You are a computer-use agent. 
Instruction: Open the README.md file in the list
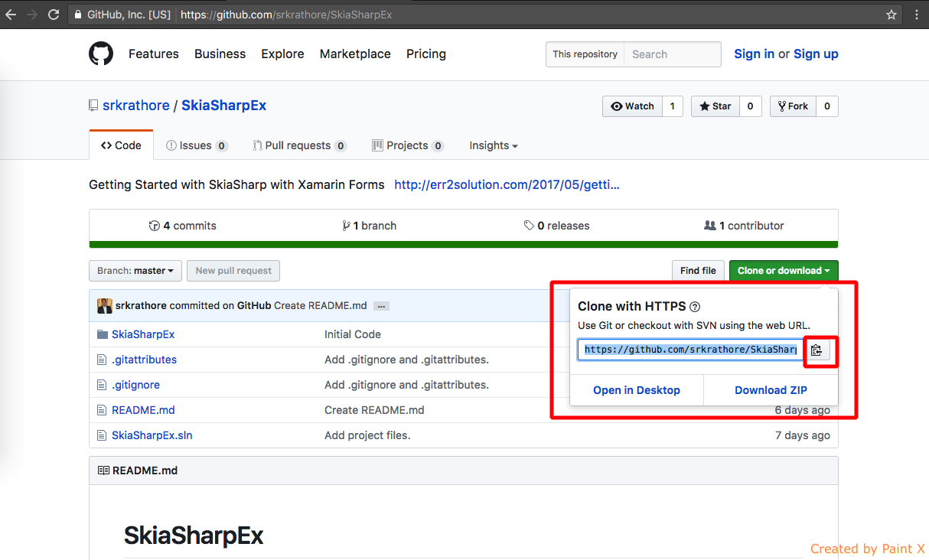point(143,410)
